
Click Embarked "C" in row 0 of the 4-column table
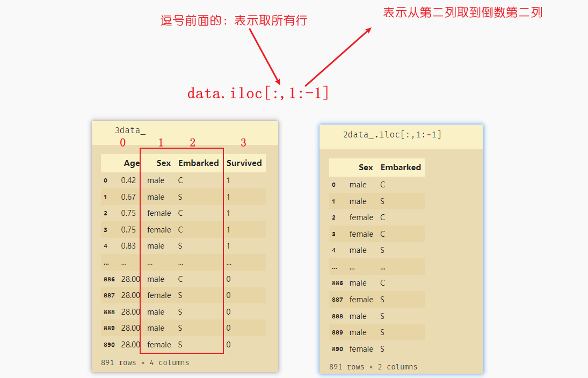pos(180,180)
